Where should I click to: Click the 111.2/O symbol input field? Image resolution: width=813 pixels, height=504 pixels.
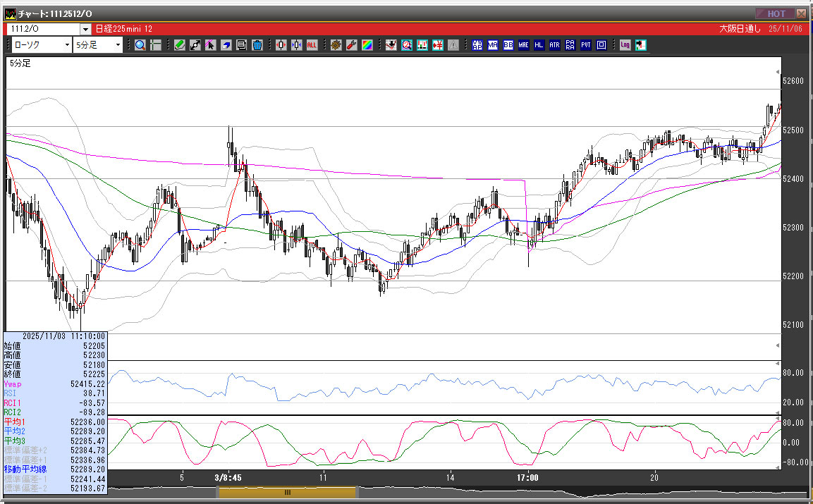pos(43,29)
